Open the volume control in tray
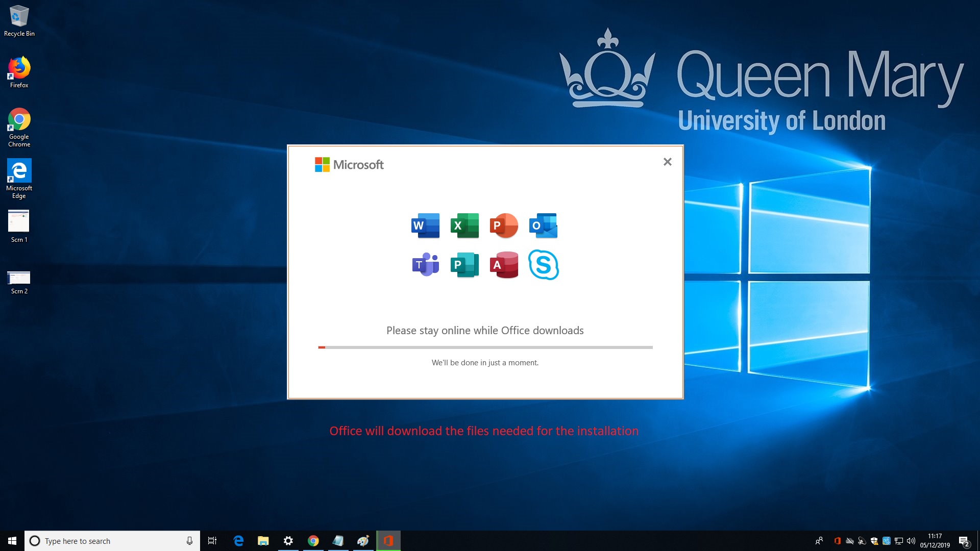Screen dimensions: 980x551 (911, 541)
